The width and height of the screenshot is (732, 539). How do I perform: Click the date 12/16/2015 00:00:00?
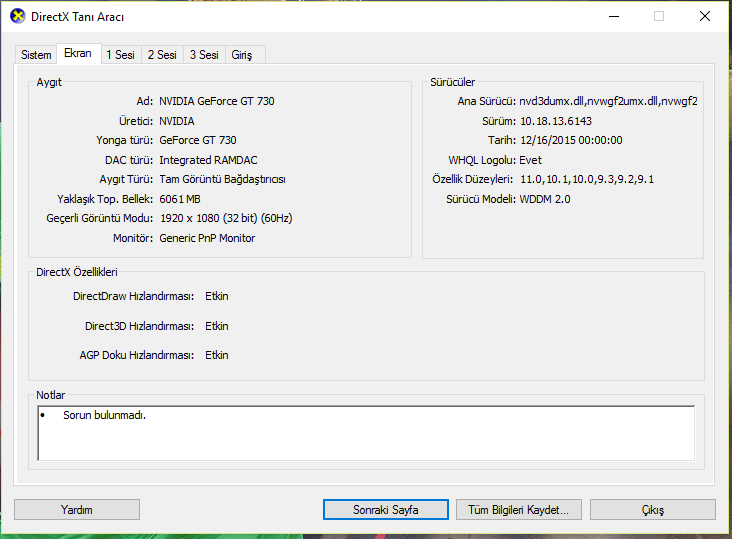(x=571, y=140)
